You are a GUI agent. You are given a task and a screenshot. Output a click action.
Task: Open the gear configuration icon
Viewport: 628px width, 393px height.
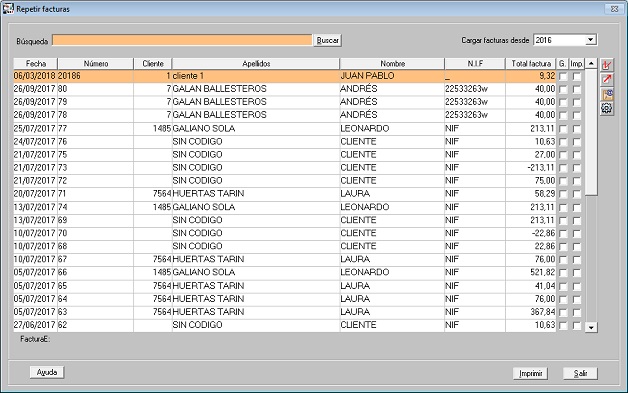pyautogui.click(x=607, y=109)
